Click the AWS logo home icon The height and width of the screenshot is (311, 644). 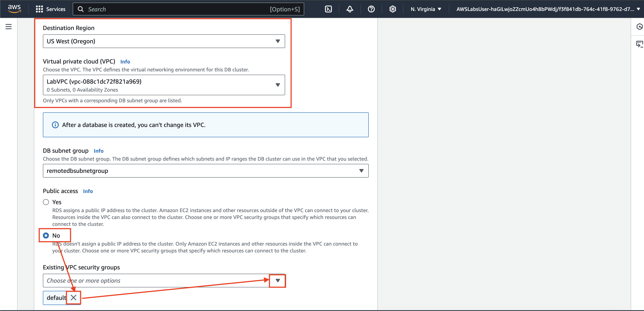pos(14,9)
